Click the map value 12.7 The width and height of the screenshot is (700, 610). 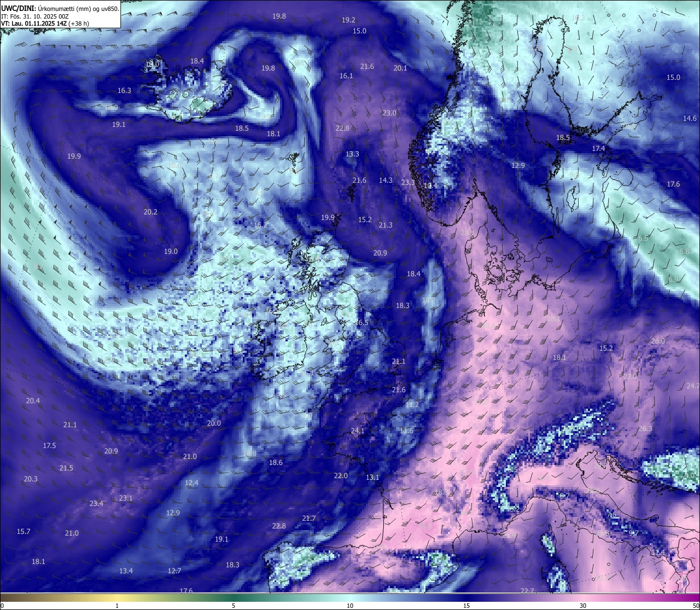174,571
